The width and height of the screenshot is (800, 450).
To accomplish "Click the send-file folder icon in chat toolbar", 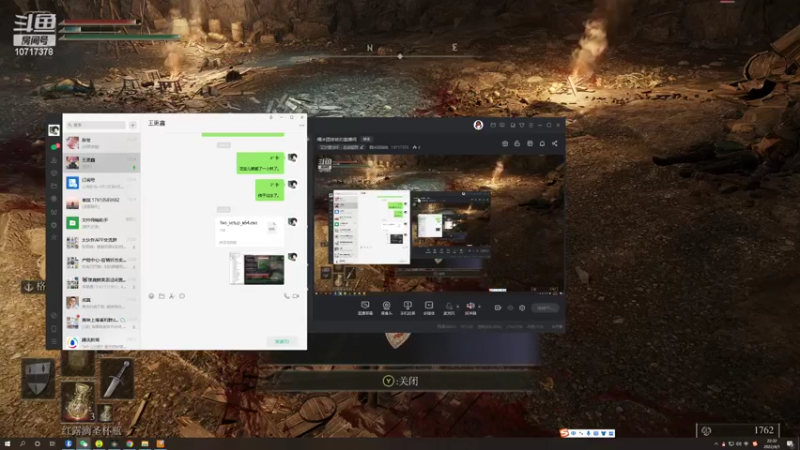I will [x=161, y=296].
